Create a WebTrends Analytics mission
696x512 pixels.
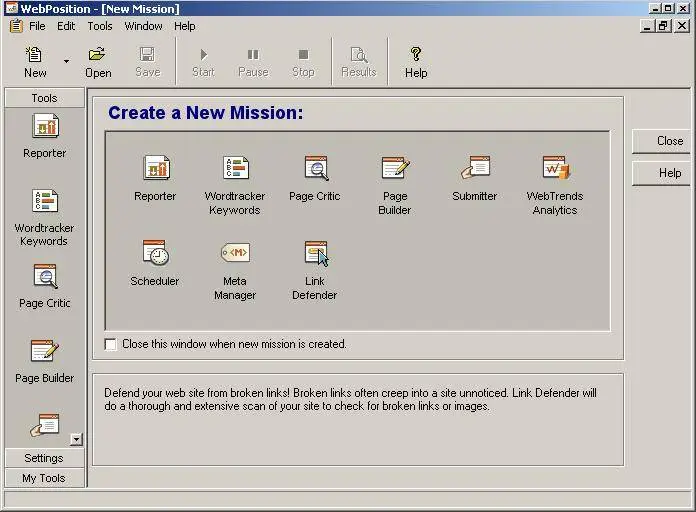[555, 185]
